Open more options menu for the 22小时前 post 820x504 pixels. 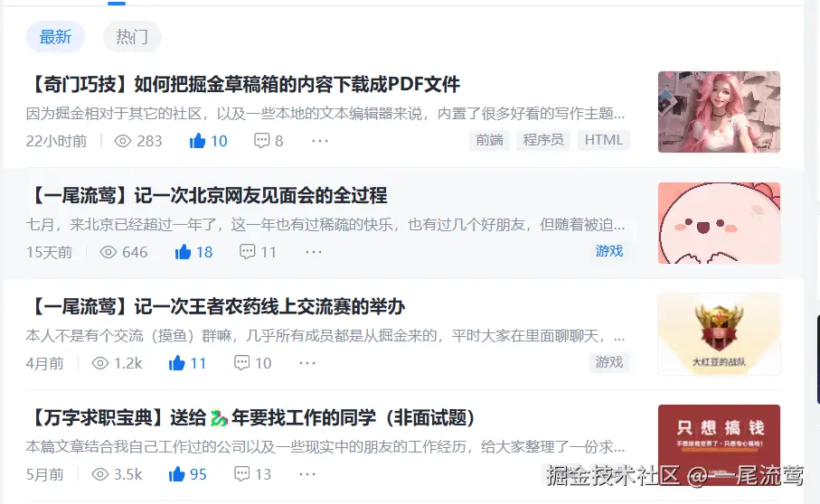pyautogui.click(x=320, y=141)
